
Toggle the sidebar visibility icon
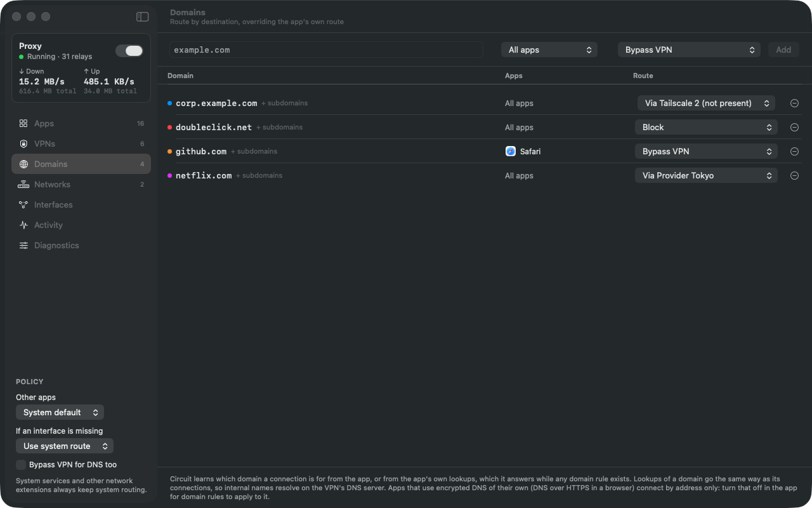pos(143,17)
